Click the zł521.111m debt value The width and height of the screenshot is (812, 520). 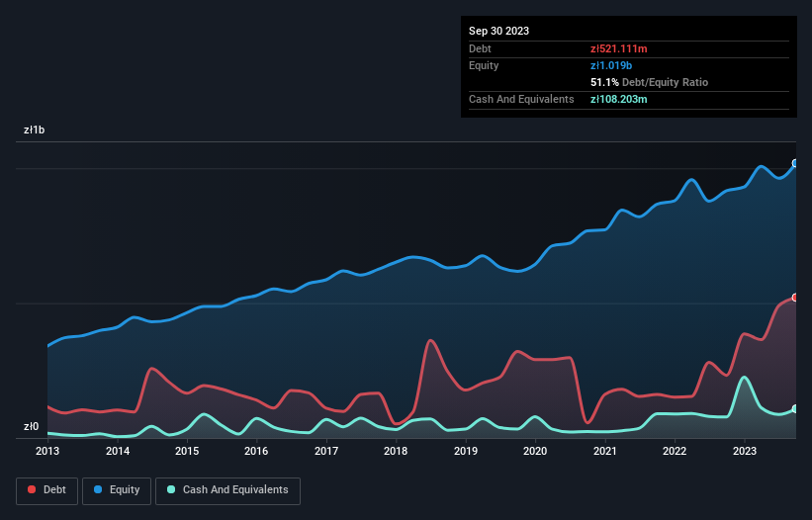[x=619, y=48]
